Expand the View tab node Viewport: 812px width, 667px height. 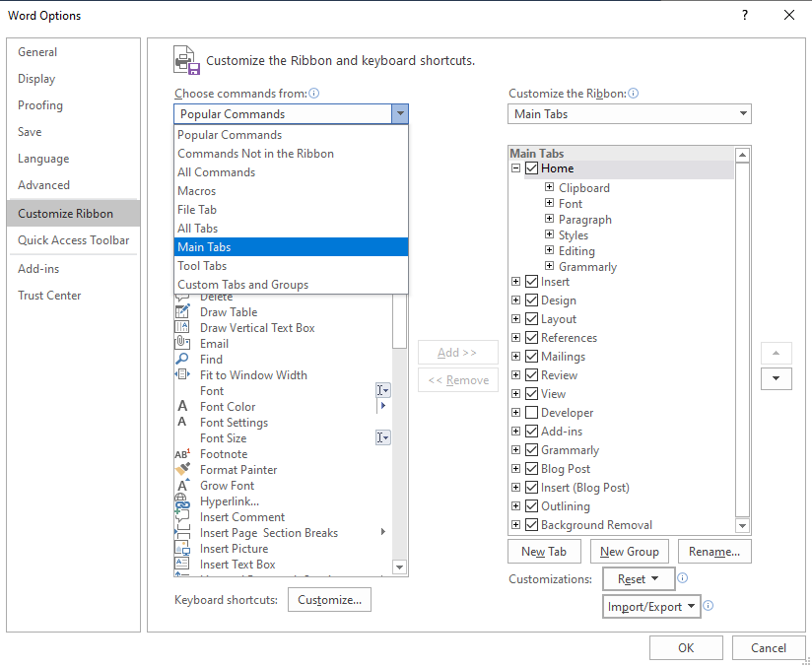point(515,393)
